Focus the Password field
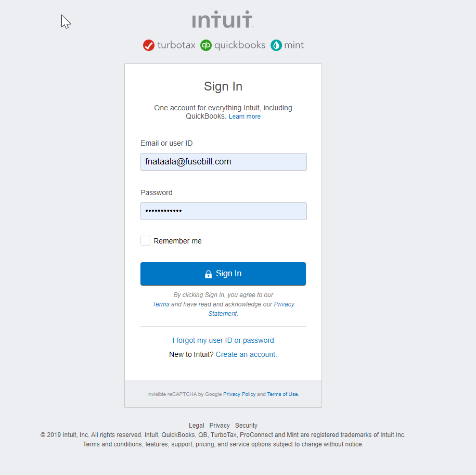 click(x=223, y=211)
